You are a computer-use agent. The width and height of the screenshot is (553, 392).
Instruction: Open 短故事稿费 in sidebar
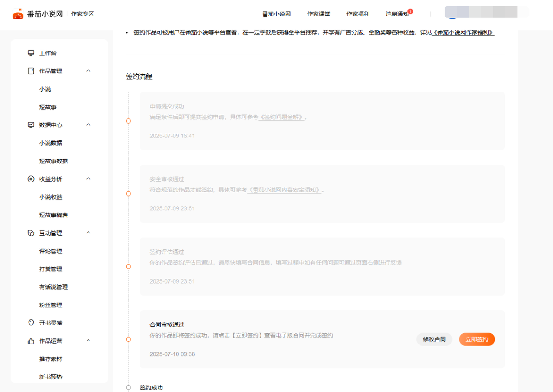(x=54, y=215)
